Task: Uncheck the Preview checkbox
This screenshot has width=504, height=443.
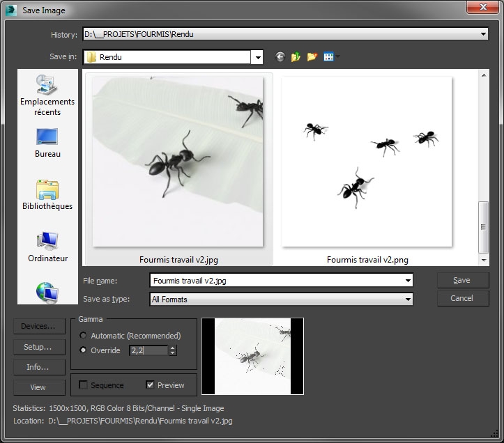Action: [x=150, y=384]
